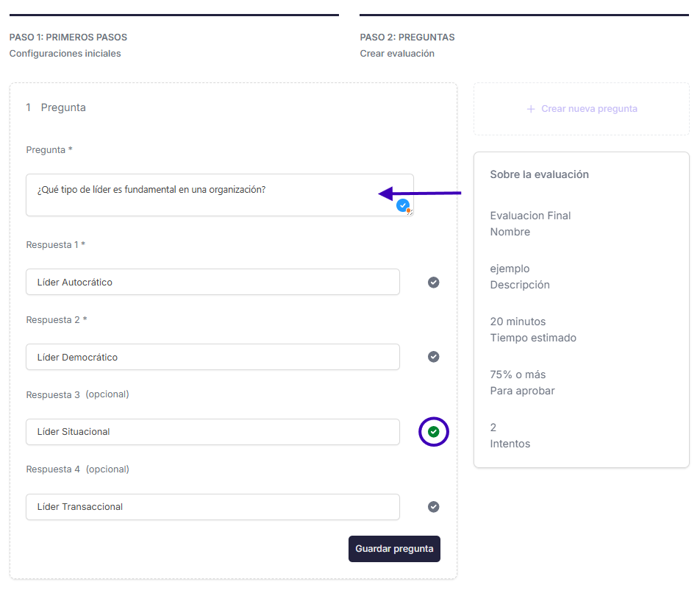Mark Líder Transaccional as correct answer
Image resolution: width=700 pixels, height=596 pixels.
433,507
